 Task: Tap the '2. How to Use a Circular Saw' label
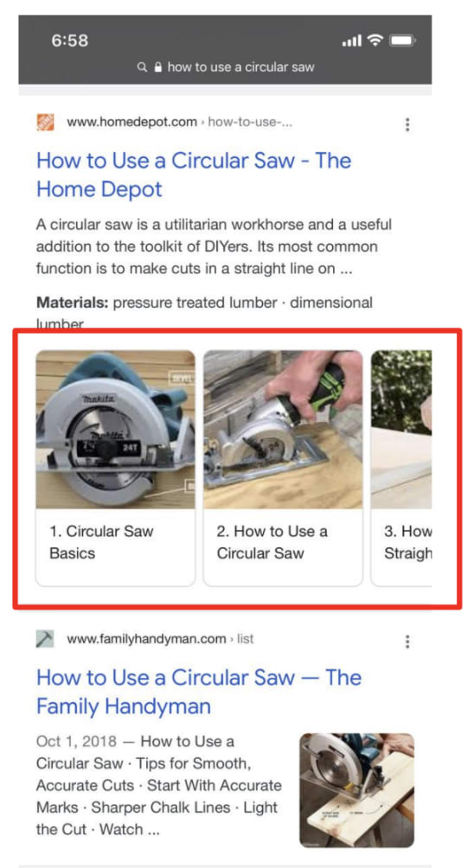[x=272, y=543]
